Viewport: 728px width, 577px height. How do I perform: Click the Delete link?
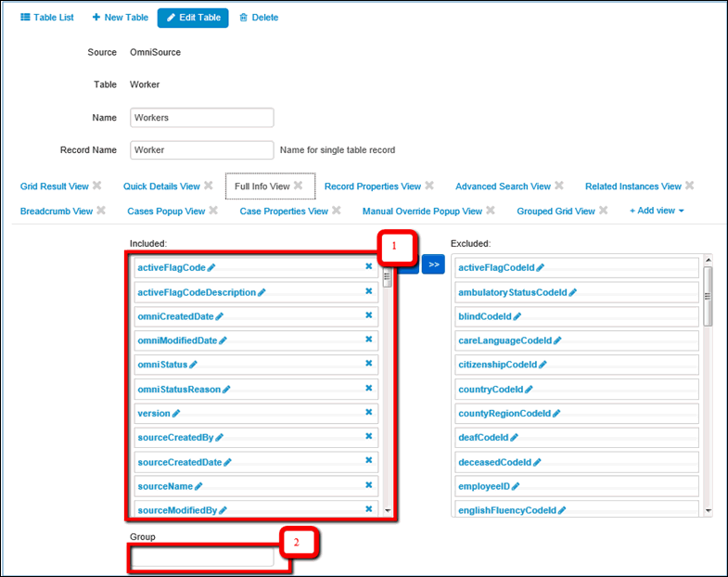tap(259, 18)
